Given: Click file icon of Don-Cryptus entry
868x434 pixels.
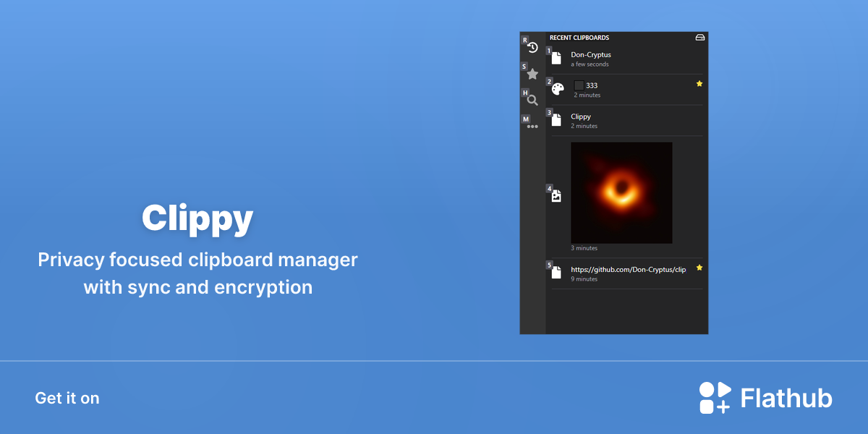Looking at the screenshot, I should [556, 59].
